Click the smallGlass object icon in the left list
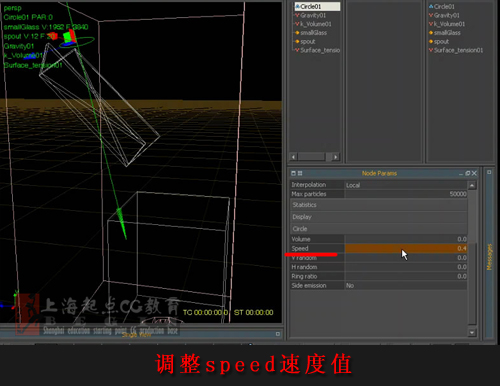500x386 pixels. click(x=297, y=33)
